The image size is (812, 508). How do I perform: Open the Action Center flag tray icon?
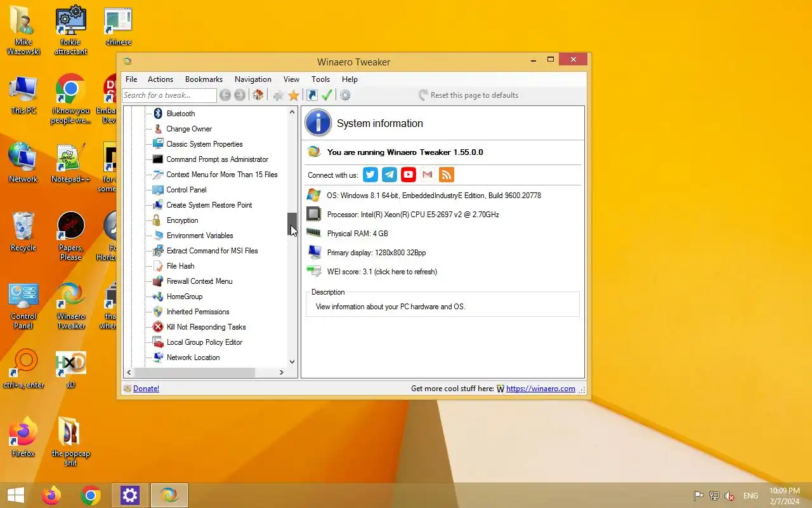pyautogui.click(x=698, y=496)
